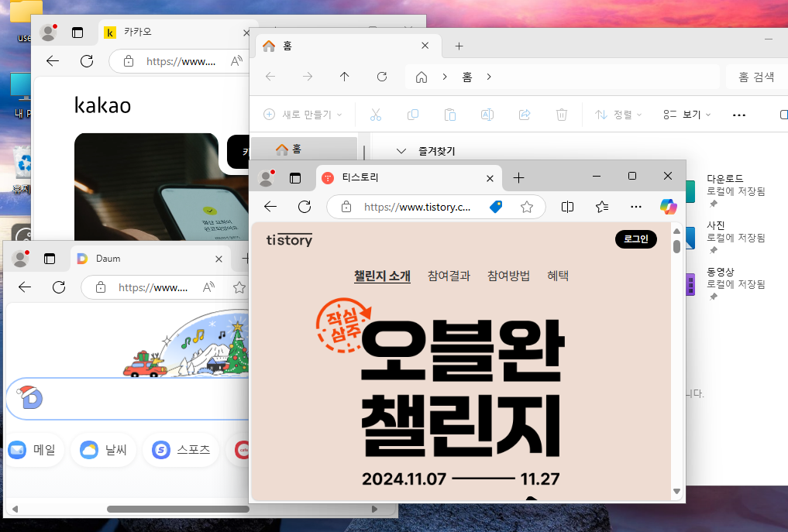Select 참여결과 menu on Tistory page
Screen dimensions: 788x532
click(x=449, y=276)
